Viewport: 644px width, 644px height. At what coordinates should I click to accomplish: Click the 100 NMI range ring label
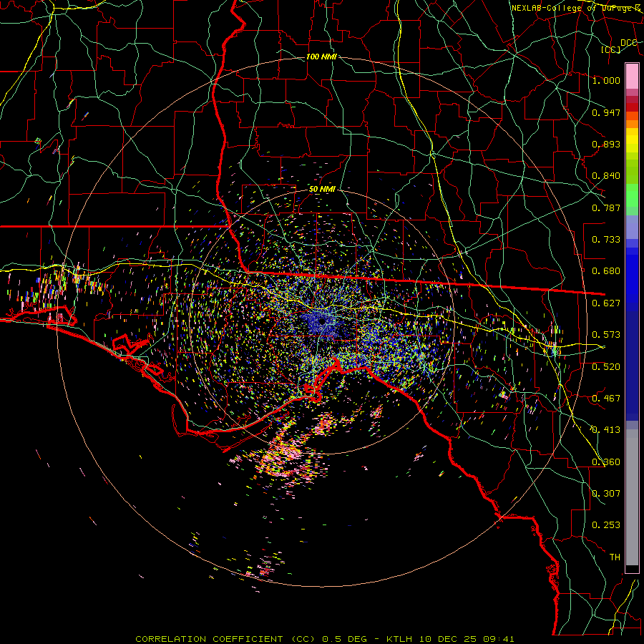pos(321,57)
